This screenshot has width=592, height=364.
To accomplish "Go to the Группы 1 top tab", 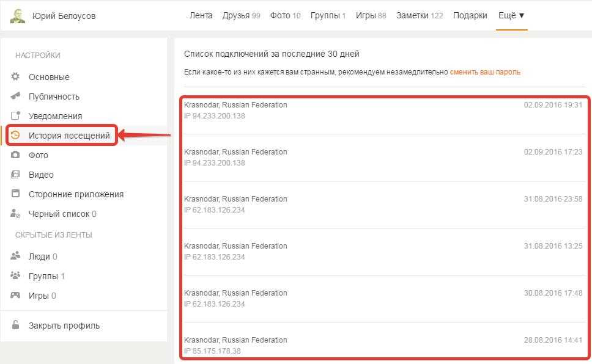I will [x=328, y=15].
